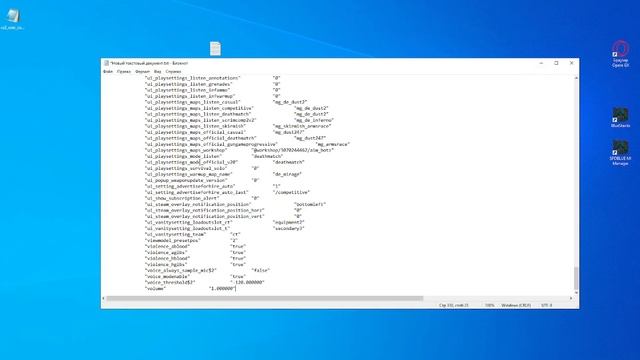
Task: Click the 100% zoom level in status bar
Action: coord(489,305)
